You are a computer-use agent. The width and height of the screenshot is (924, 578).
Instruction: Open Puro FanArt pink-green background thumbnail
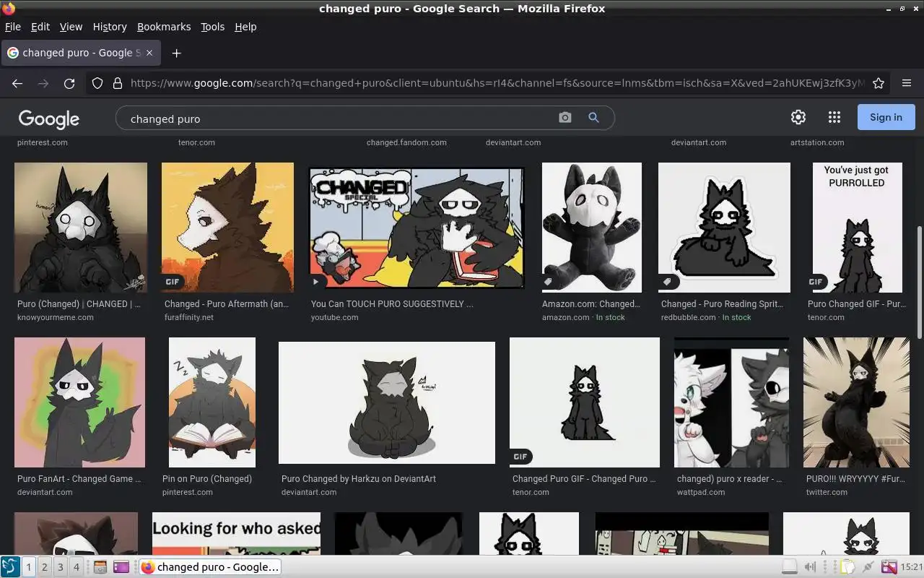[79, 402]
